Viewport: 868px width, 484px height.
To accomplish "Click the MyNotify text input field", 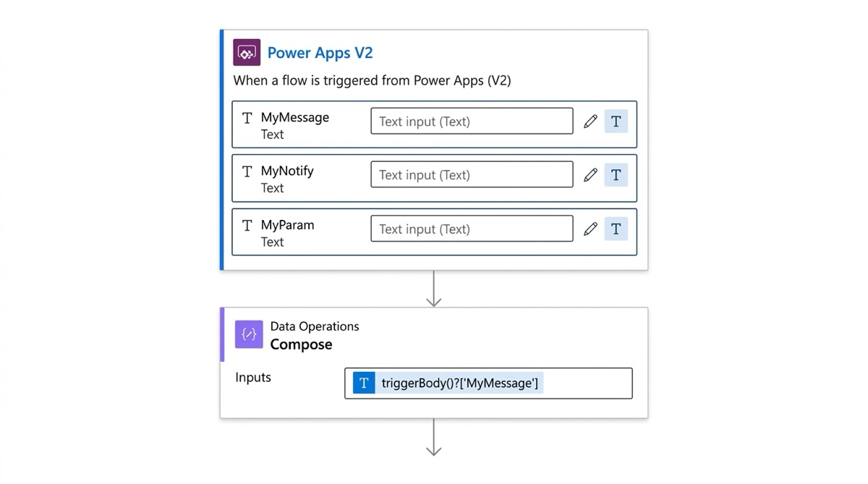I will (x=472, y=175).
